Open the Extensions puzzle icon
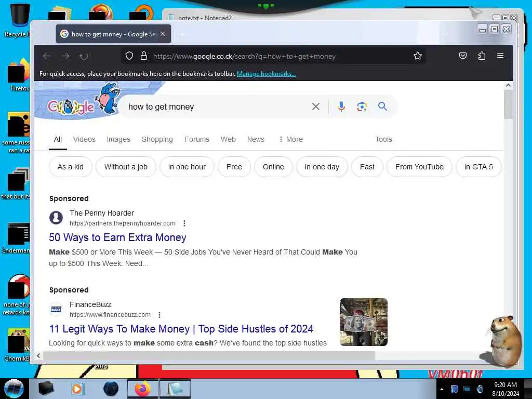The height and width of the screenshot is (399, 532). 482,56
